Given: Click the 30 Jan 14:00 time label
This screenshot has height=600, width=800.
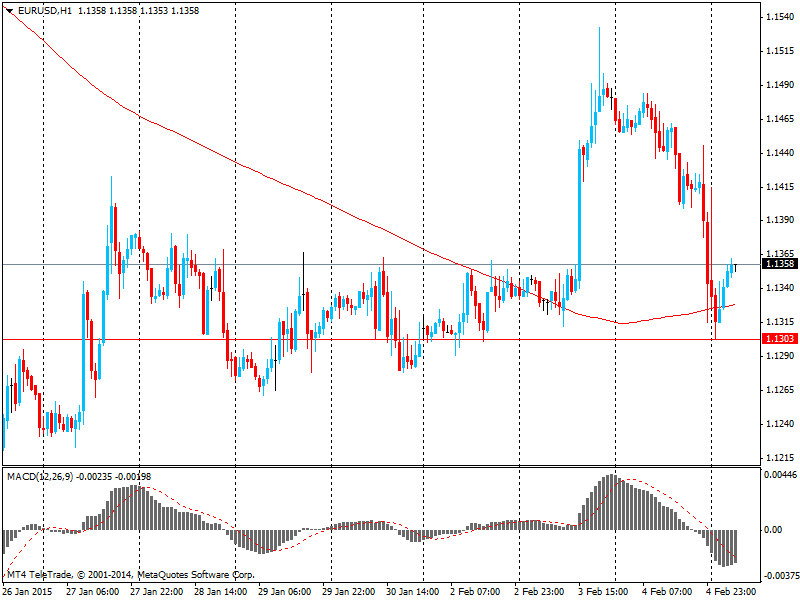Looking at the screenshot, I should pyautogui.click(x=412, y=592).
